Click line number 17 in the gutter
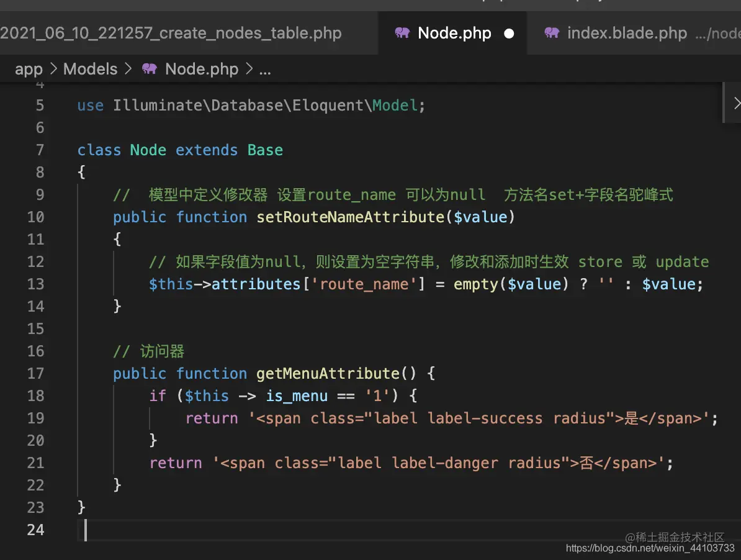This screenshot has width=741, height=560. point(35,374)
